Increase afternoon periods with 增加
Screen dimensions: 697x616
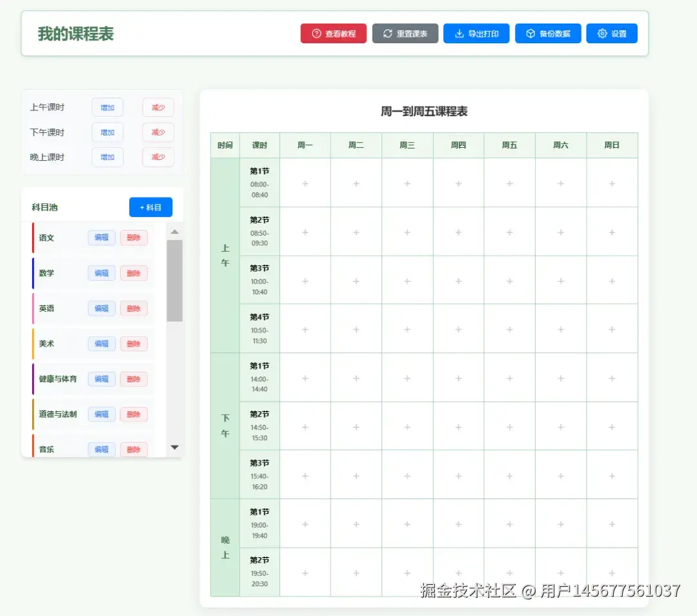107,132
